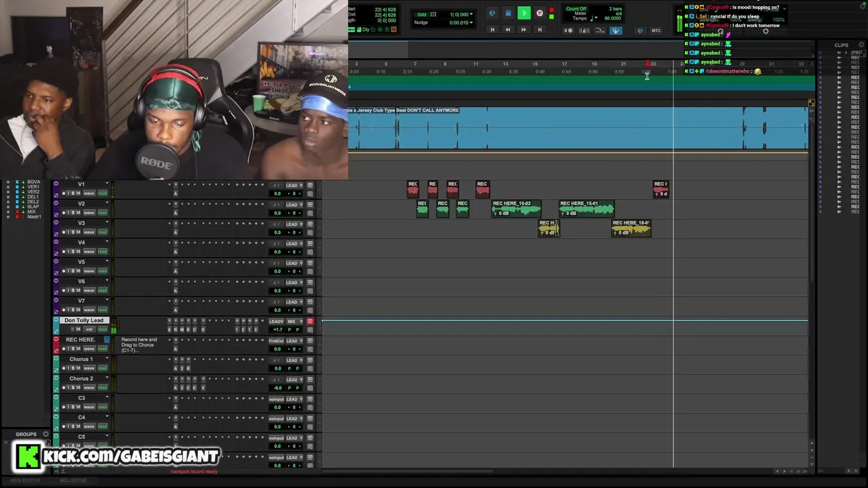Click the green Play button in the transport
This screenshot has width=868, height=488.
point(524,13)
